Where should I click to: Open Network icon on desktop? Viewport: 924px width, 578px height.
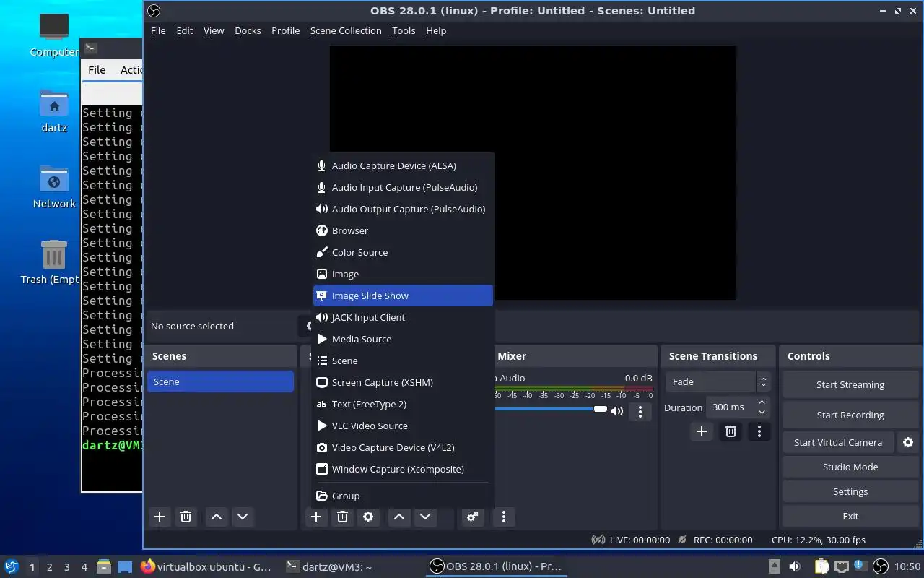pos(54,187)
